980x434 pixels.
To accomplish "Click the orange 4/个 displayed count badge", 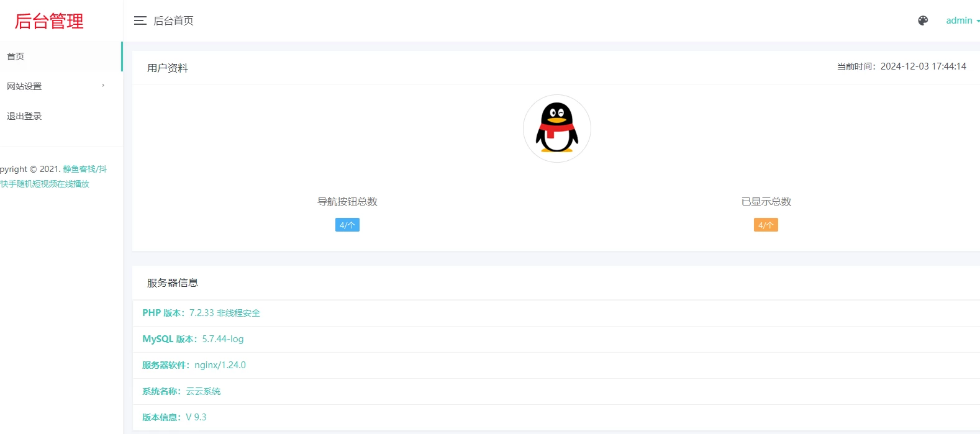I will (766, 225).
